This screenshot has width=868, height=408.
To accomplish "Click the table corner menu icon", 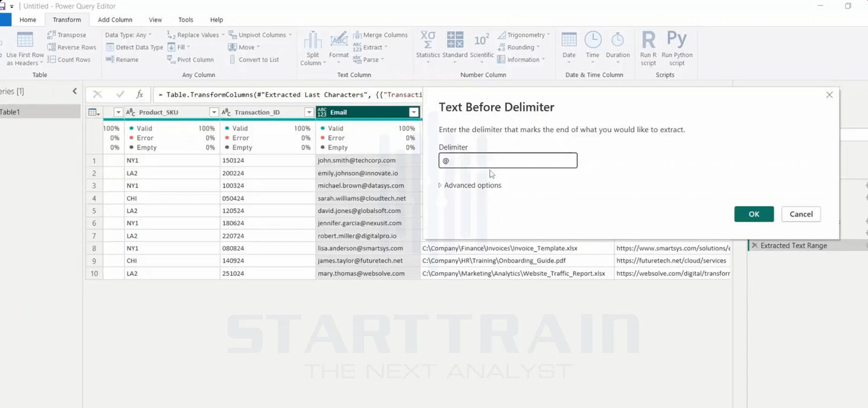I will tap(94, 112).
